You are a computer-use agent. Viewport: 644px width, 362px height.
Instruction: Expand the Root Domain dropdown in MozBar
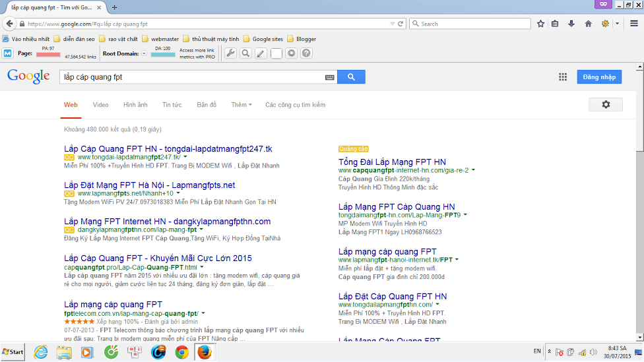[x=144, y=53]
